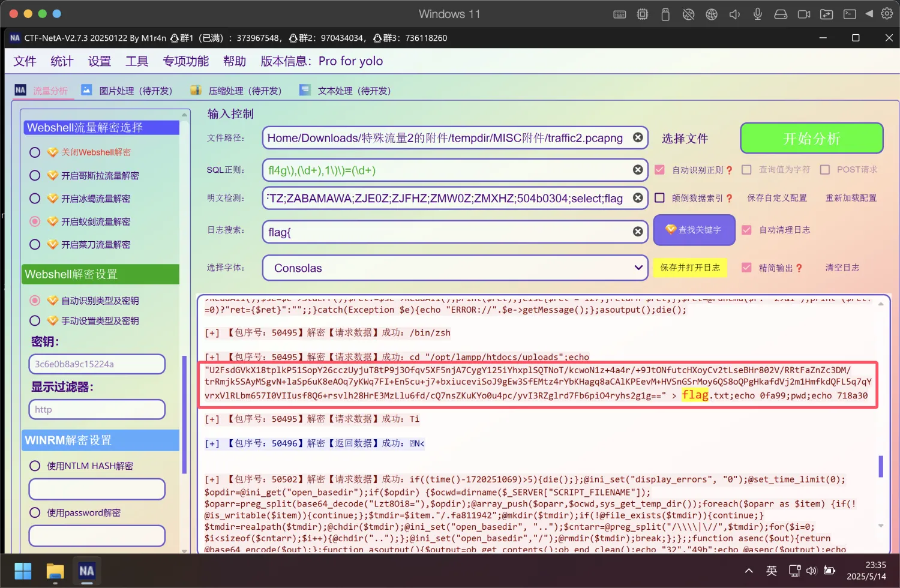The height and width of the screenshot is (588, 900).
Task: Select 使用password解密 radio option
Action: click(35, 513)
